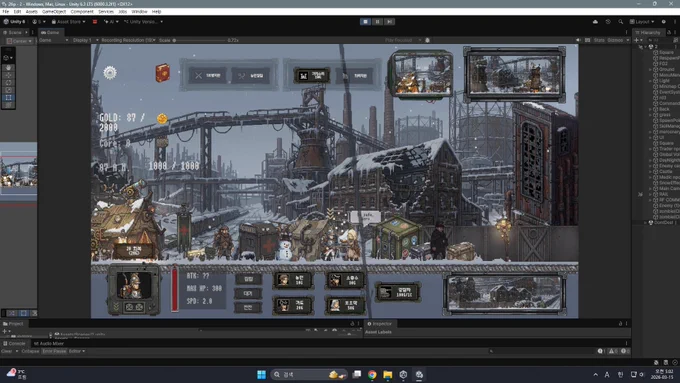The image size is (680, 383).
Task: Toggle Error Pause in Console
Action: [x=54, y=351]
